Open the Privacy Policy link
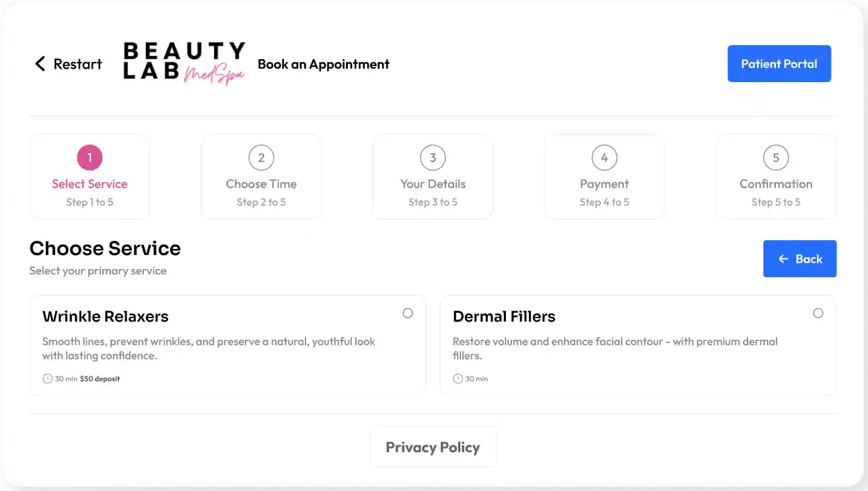 point(433,447)
